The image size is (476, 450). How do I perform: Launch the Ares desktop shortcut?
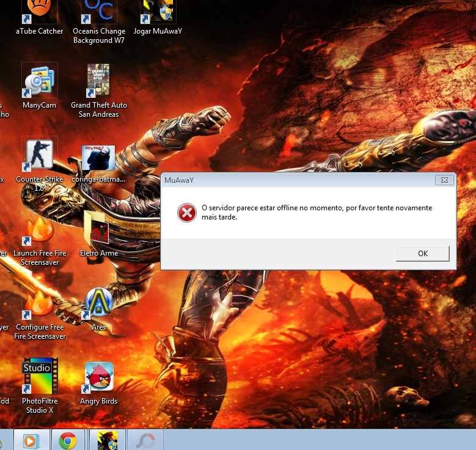click(x=98, y=303)
